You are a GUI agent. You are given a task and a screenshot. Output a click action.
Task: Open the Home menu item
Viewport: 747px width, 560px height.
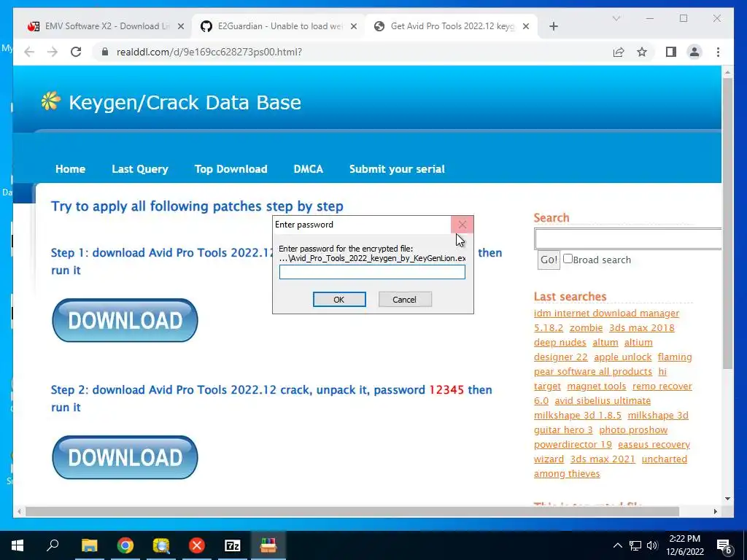pyautogui.click(x=71, y=169)
